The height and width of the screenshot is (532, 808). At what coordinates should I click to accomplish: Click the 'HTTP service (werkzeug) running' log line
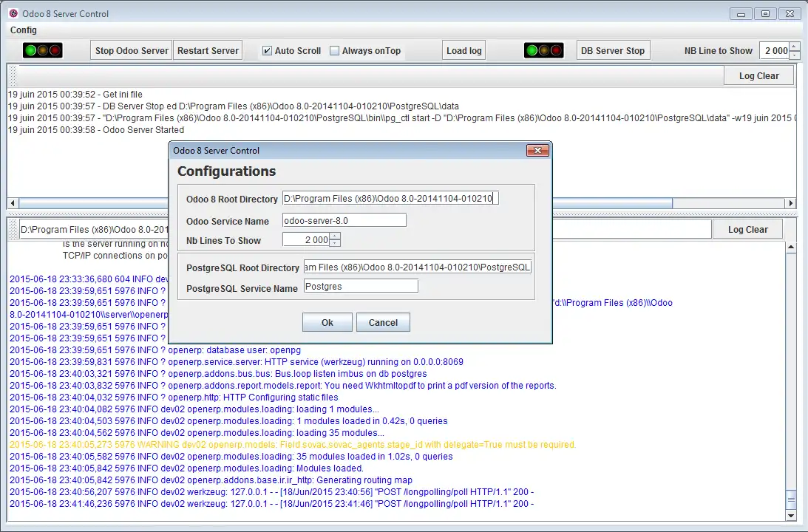[x=237, y=362]
